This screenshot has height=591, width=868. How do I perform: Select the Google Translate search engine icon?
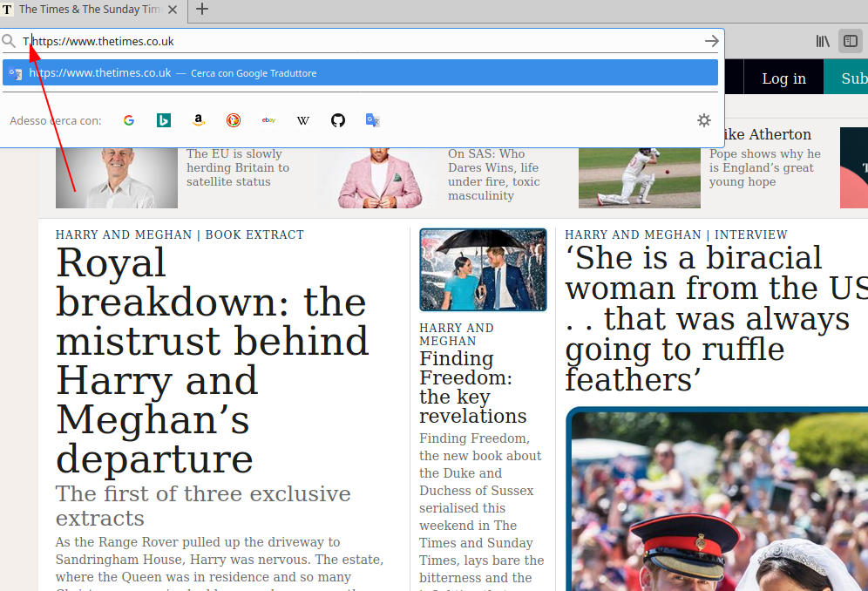click(372, 120)
